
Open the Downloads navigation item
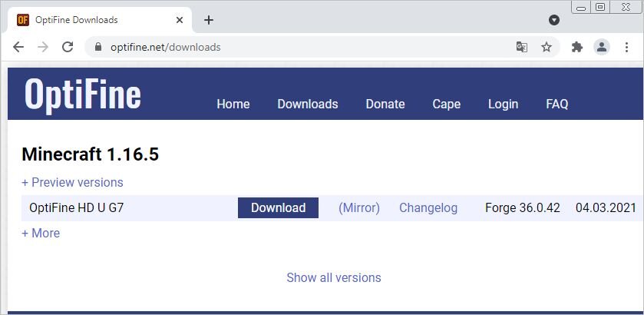point(308,104)
